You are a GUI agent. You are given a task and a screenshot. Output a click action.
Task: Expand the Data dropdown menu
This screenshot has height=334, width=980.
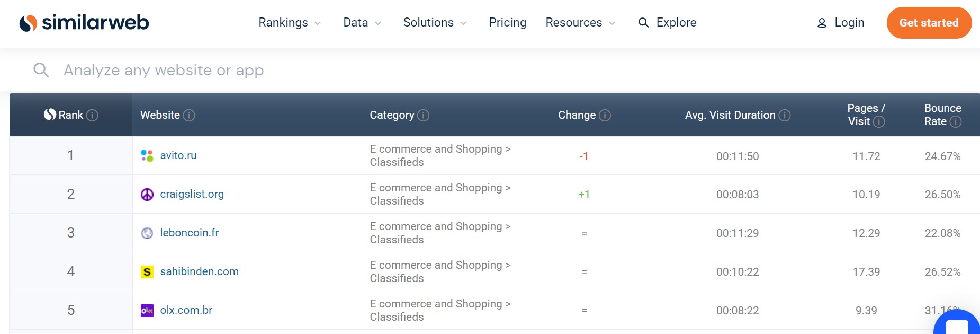point(362,23)
